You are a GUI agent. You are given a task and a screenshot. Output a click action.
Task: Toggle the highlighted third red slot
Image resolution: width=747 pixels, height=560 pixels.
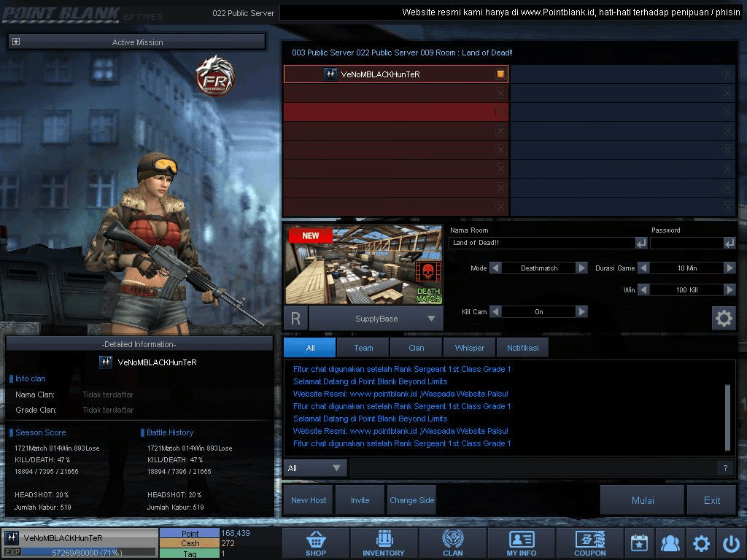(500, 112)
